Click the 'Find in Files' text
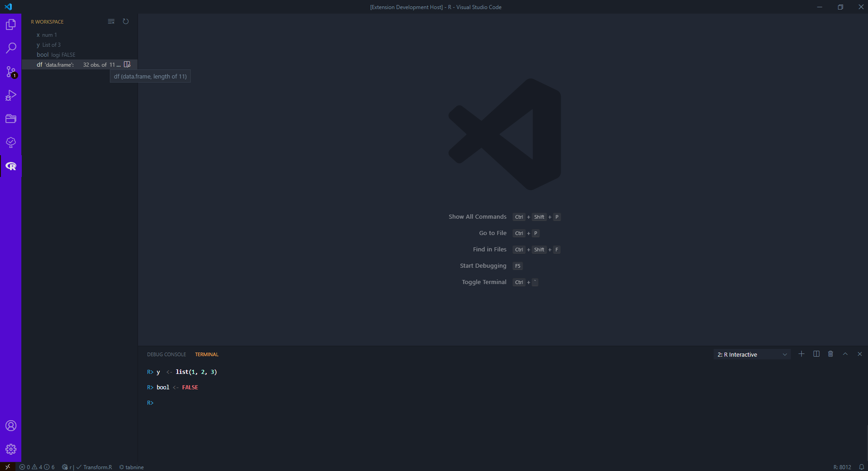The height and width of the screenshot is (471, 868). click(489, 250)
